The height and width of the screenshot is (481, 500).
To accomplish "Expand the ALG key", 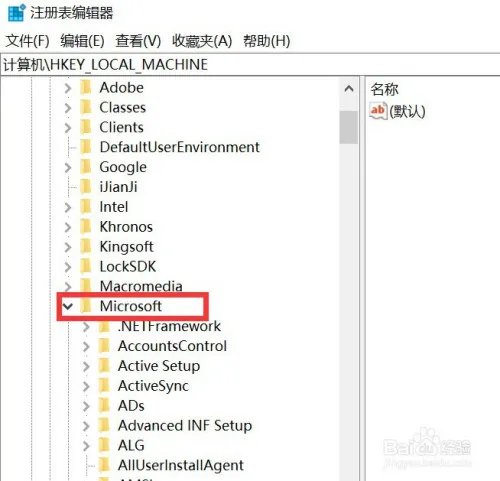I will 86,446.
